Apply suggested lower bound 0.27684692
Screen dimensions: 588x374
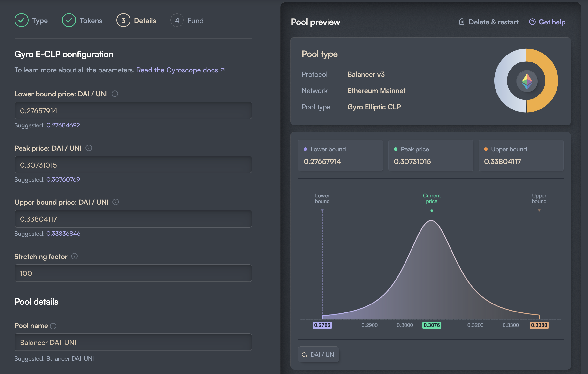[x=63, y=125]
